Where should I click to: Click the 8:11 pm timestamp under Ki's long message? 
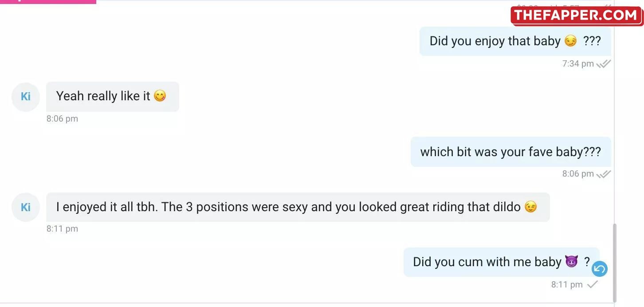click(x=62, y=229)
